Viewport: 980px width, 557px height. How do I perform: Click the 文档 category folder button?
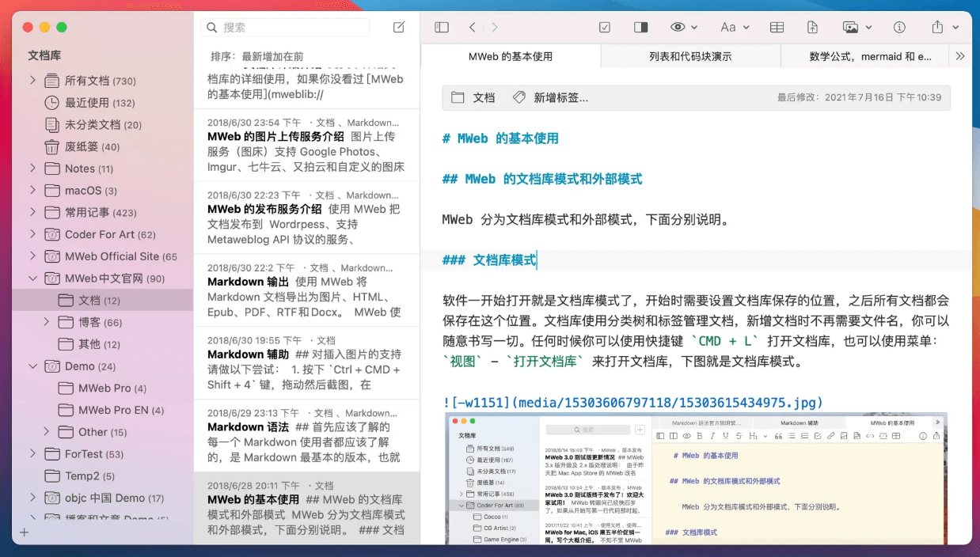(473, 97)
